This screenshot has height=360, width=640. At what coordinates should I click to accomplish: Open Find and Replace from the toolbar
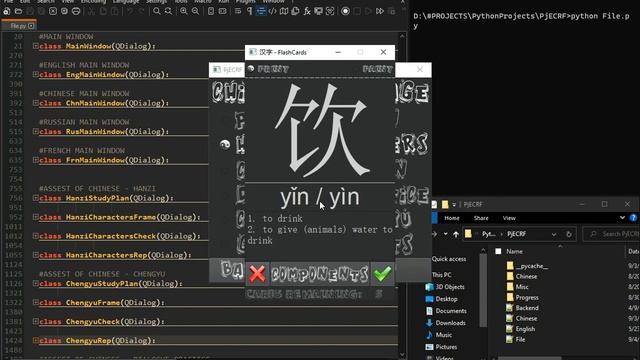[x=168, y=11]
